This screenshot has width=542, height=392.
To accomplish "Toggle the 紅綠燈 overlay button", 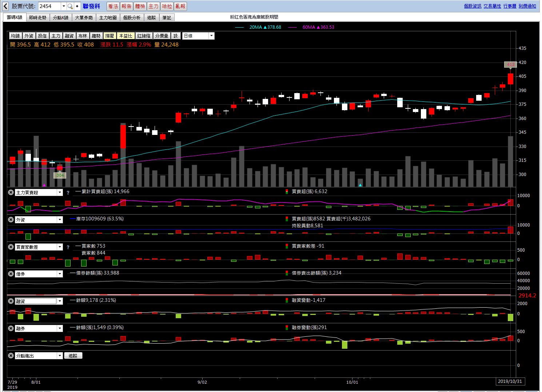I will 144,36.
